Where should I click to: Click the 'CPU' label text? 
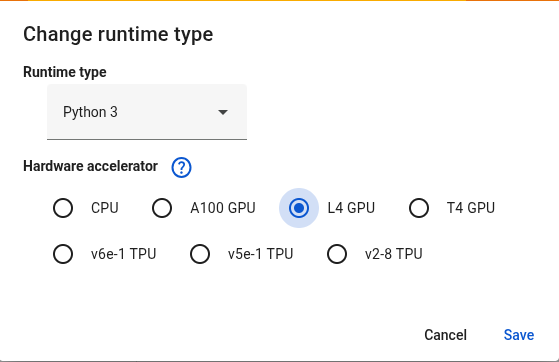pos(105,208)
